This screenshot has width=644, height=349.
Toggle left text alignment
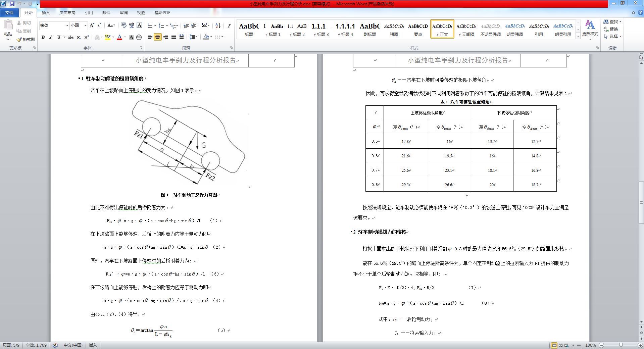pos(150,37)
